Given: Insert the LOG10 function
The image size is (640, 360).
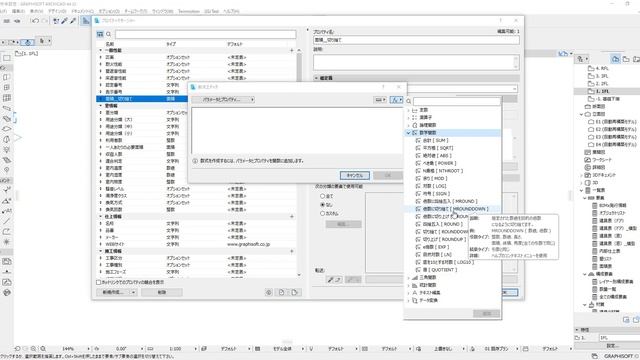Looking at the screenshot, I should (x=448, y=262).
